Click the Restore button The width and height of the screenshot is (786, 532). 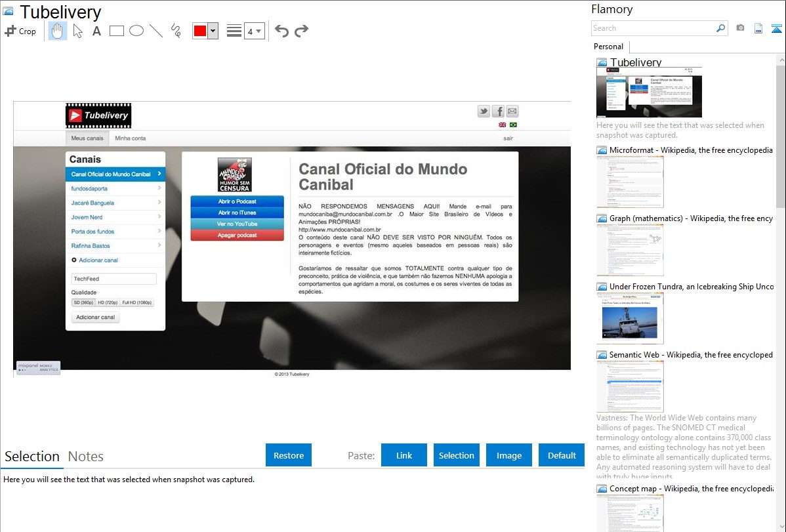(x=289, y=455)
